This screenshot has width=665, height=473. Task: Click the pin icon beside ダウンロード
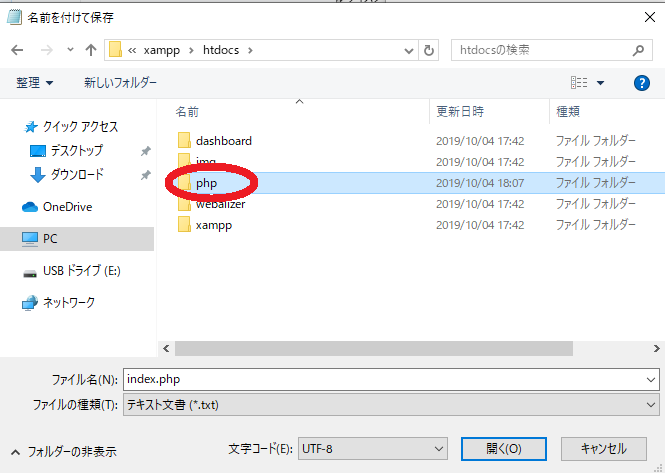pyautogui.click(x=145, y=175)
